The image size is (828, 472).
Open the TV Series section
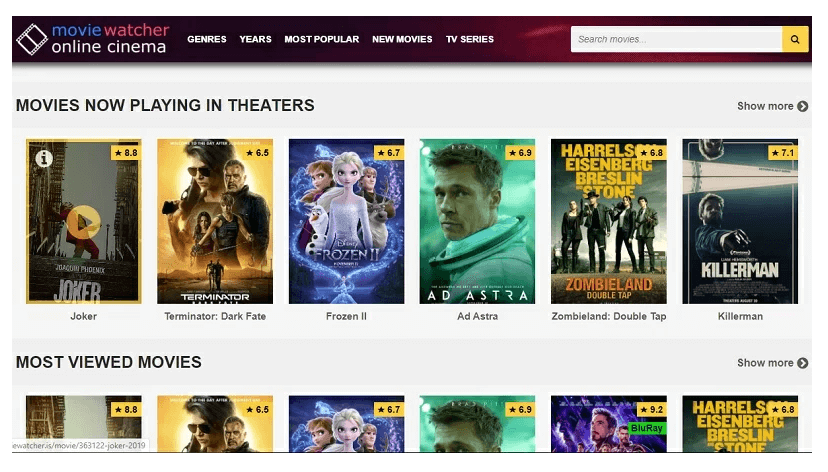tap(469, 39)
